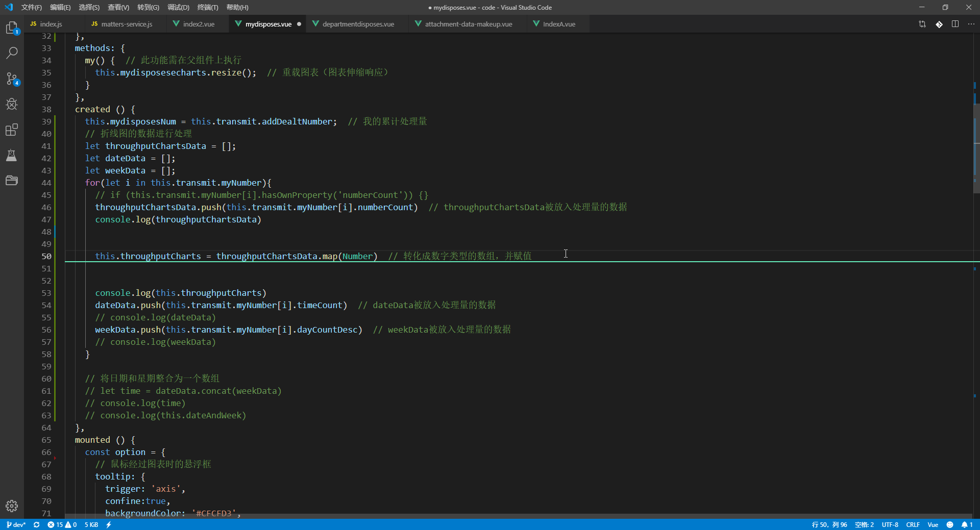Click 'const option' on line 66
Image resolution: width=980 pixels, height=530 pixels.
pos(115,452)
